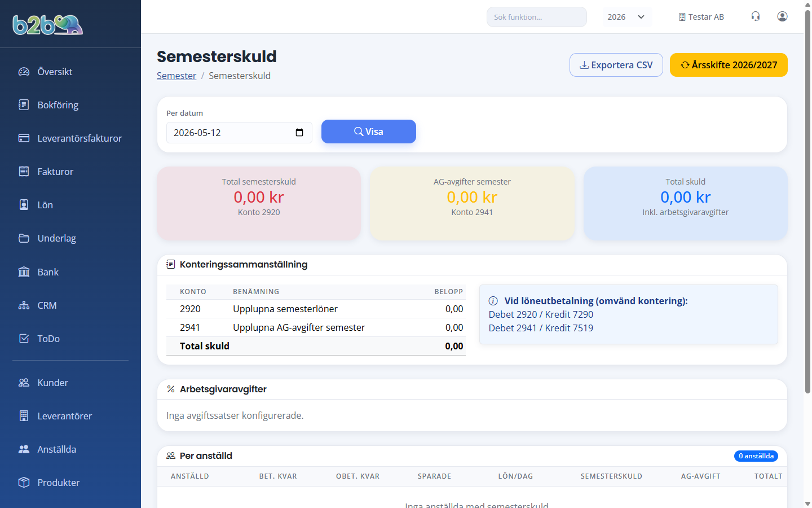
Task: Click the headset support icon
Action: tap(756, 16)
